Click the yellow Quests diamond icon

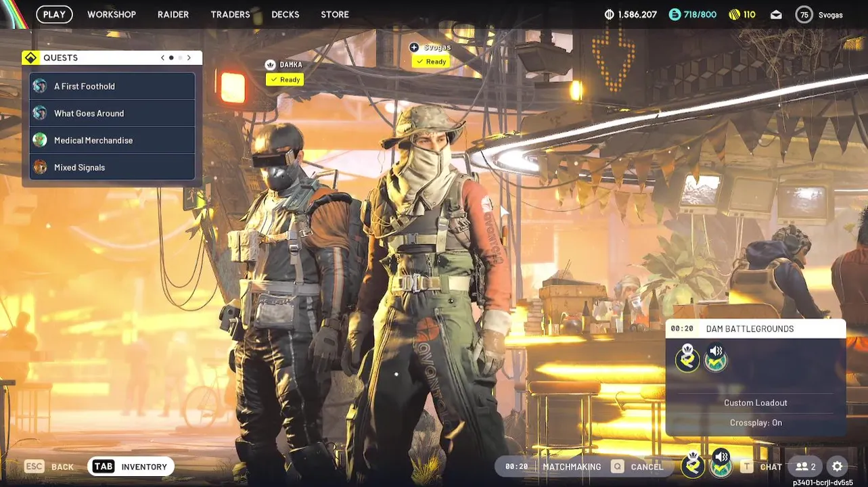30,57
